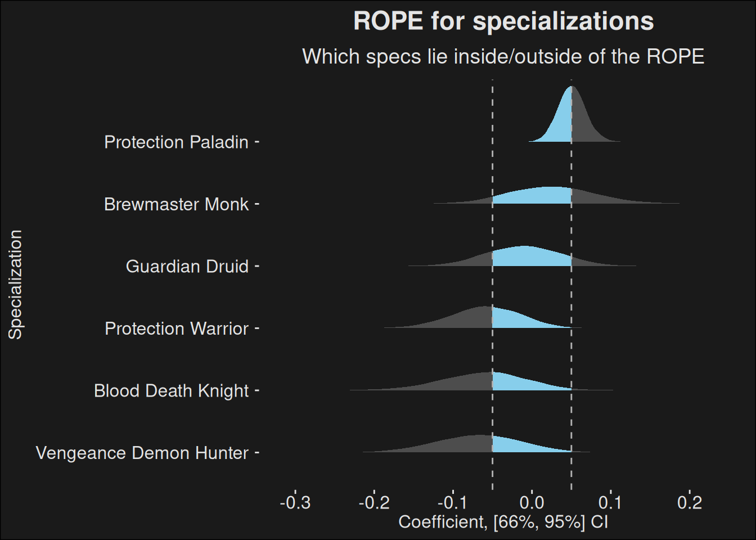Click the -0.3 x-axis tick label
The image size is (756, 540).
click(x=295, y=502)
